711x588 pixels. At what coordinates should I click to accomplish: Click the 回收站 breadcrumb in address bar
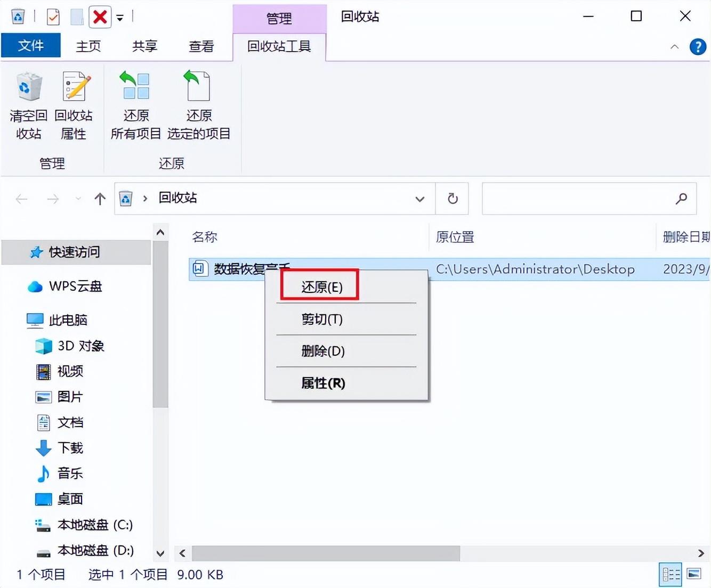click(x=178, y=198)
